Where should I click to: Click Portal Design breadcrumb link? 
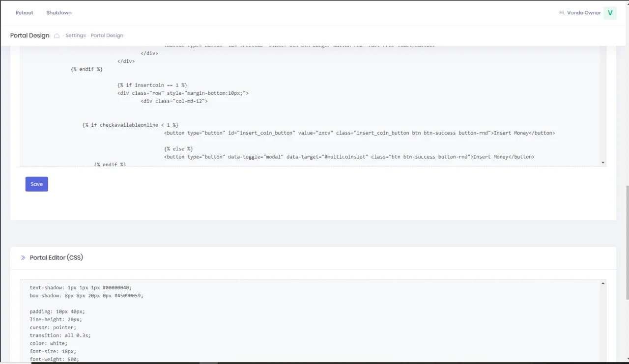click(x=107, y=36)
